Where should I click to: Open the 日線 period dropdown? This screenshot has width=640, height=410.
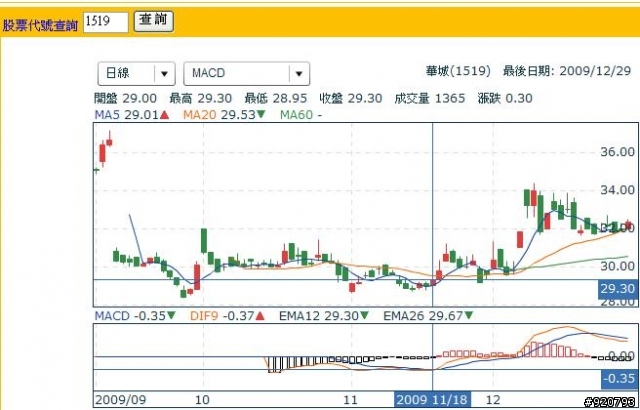[136, 73]
